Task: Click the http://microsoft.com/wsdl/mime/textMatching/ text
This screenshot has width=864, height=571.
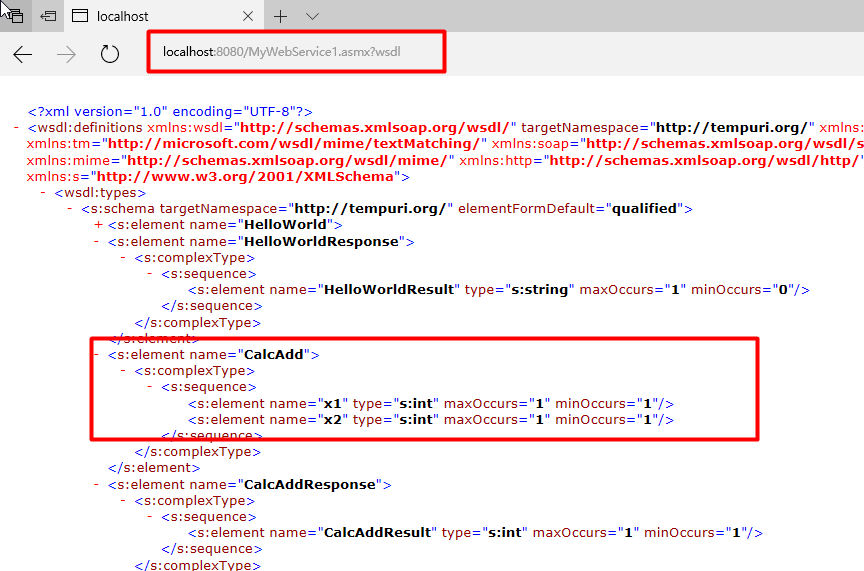Action: [x=294, y=144]
